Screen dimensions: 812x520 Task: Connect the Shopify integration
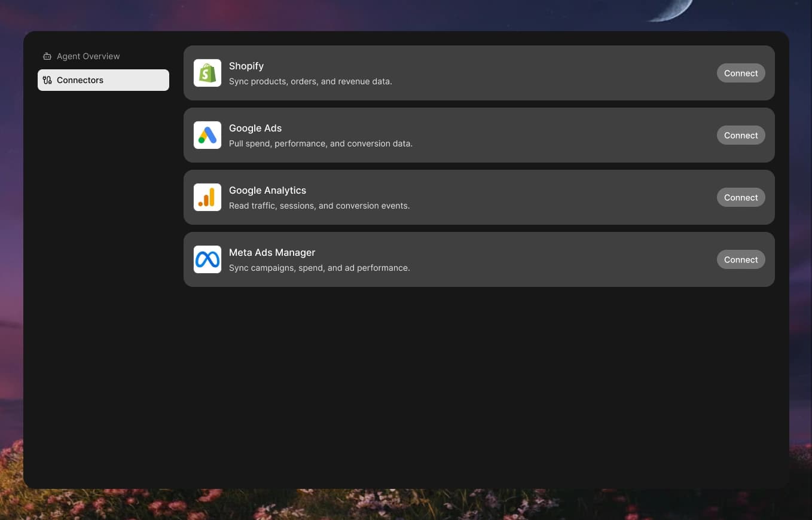[x=741, y=73]
